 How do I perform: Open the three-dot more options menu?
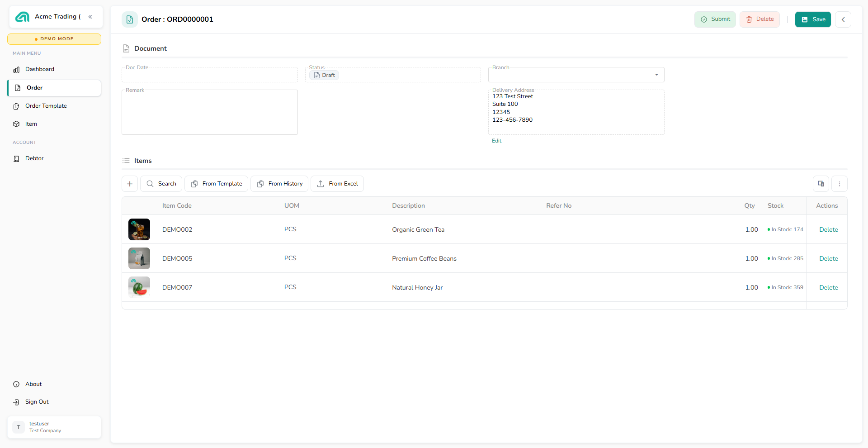(x=840, y=184)
